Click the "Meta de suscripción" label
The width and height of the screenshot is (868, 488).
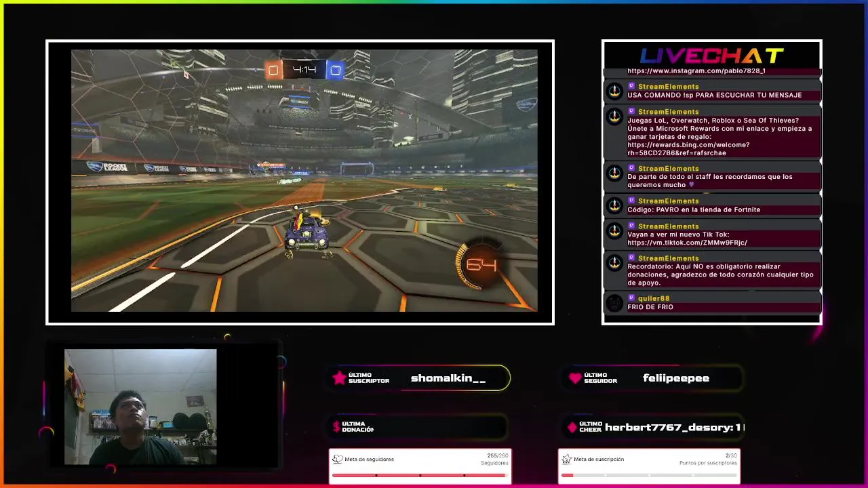tap(599, 460)
